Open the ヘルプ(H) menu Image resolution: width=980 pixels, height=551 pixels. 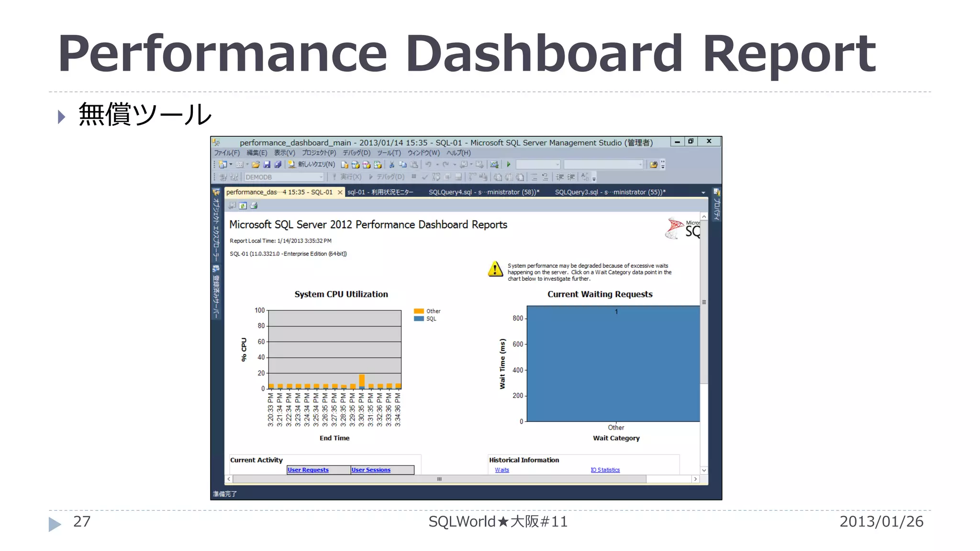coord(458,153)
